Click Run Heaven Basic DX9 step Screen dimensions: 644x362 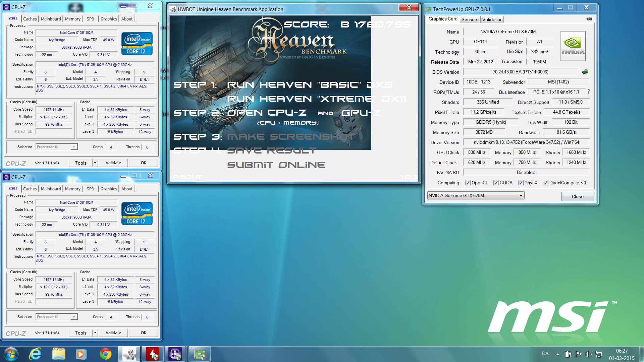tap(310, 84)
